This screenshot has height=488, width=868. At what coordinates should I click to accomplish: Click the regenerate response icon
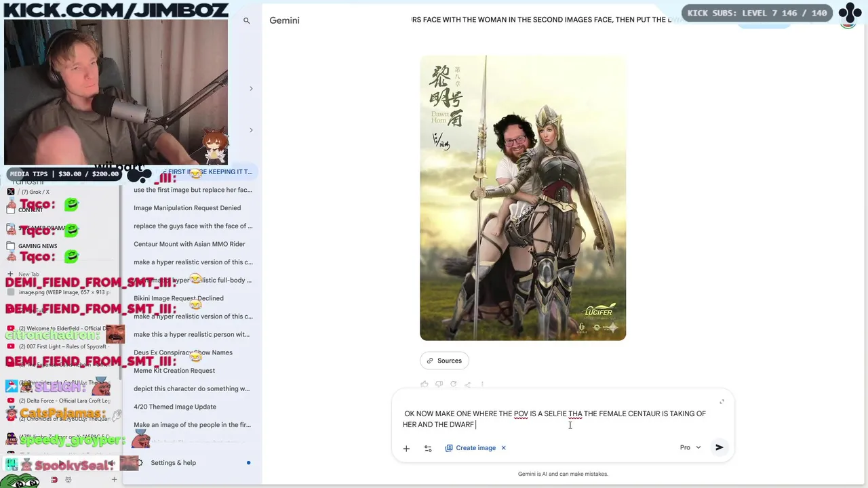(x=453, y=384)
